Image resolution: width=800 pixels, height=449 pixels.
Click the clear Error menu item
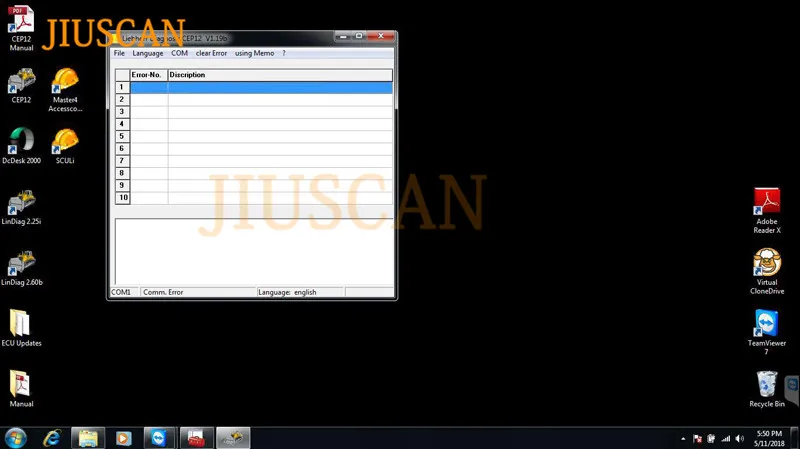click(211, 53)
